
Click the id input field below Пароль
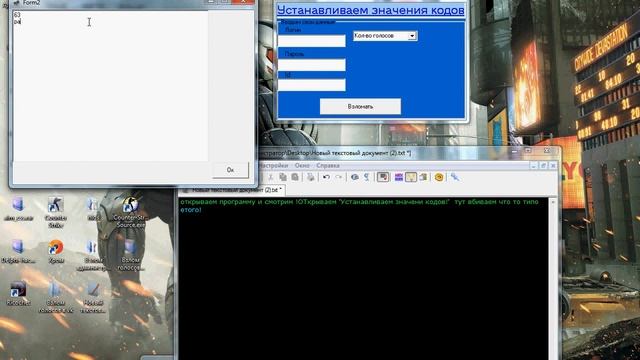pyautogui.click(x=311, y=84)
